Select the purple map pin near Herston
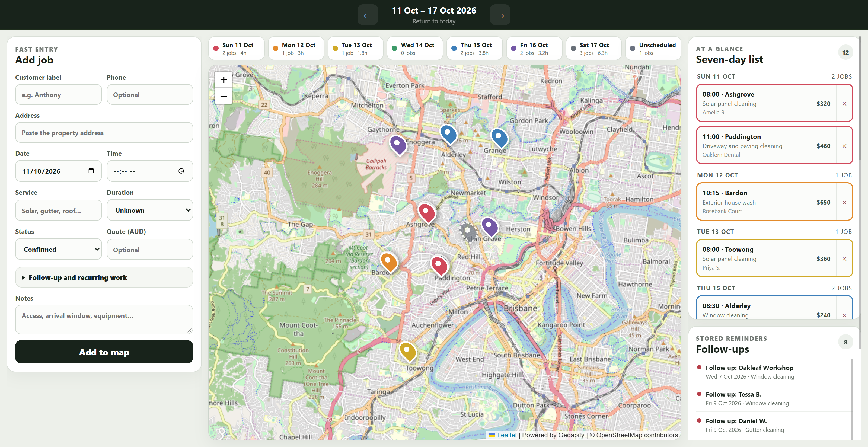This screenshot has height=447, width=868. (x=490, y=227)
